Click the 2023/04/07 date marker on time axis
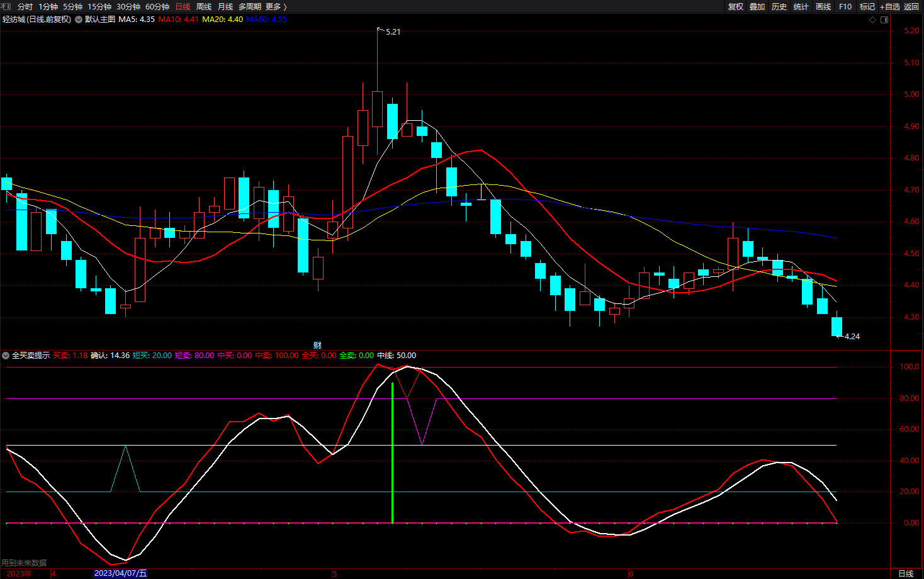 (x=120, y=573)
